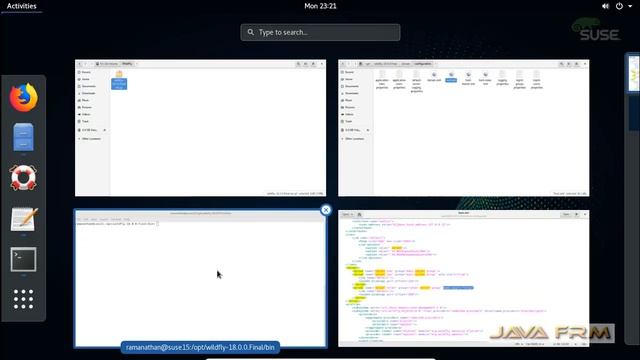Close the Terminal window with X badge

(326, 210)
